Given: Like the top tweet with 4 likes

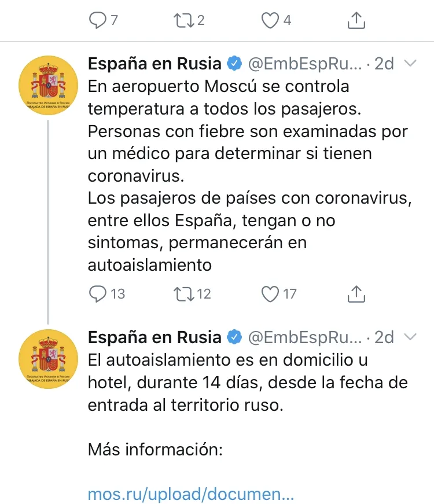Looking at the screenshot, I should pos(270,21).
